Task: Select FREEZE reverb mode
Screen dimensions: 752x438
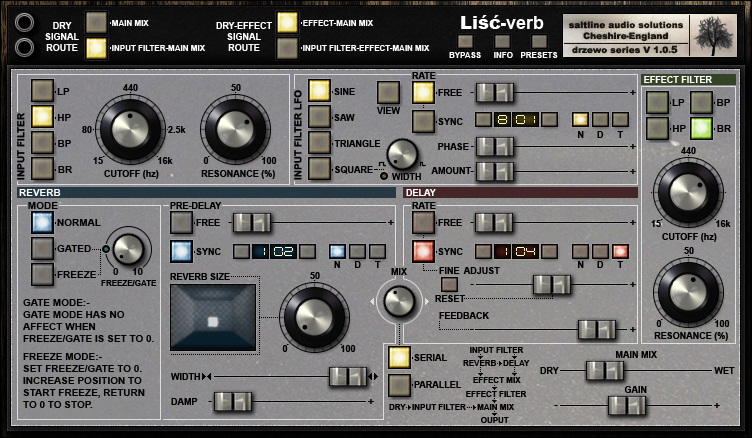Action: pyautogui.click(x=42, y=274)
